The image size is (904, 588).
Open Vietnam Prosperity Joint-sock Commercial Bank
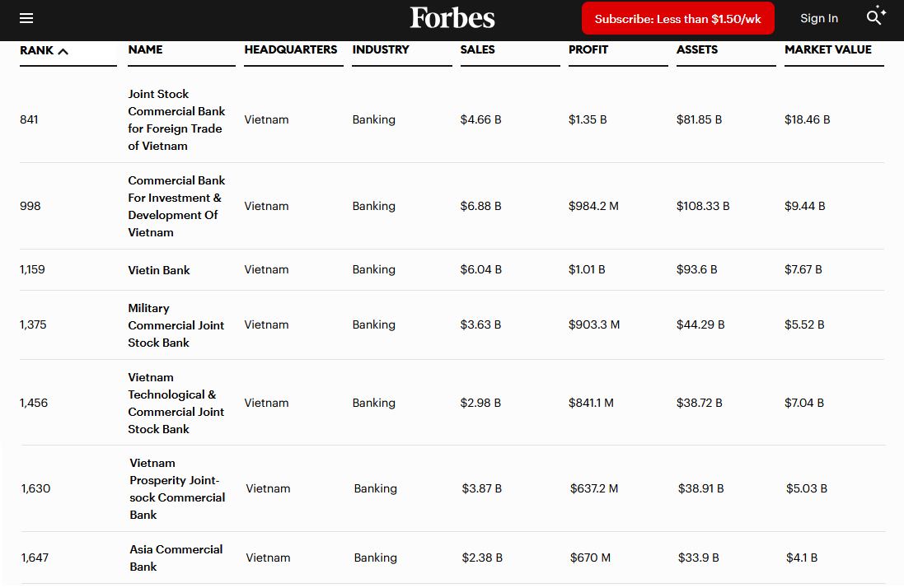point(177,489)
